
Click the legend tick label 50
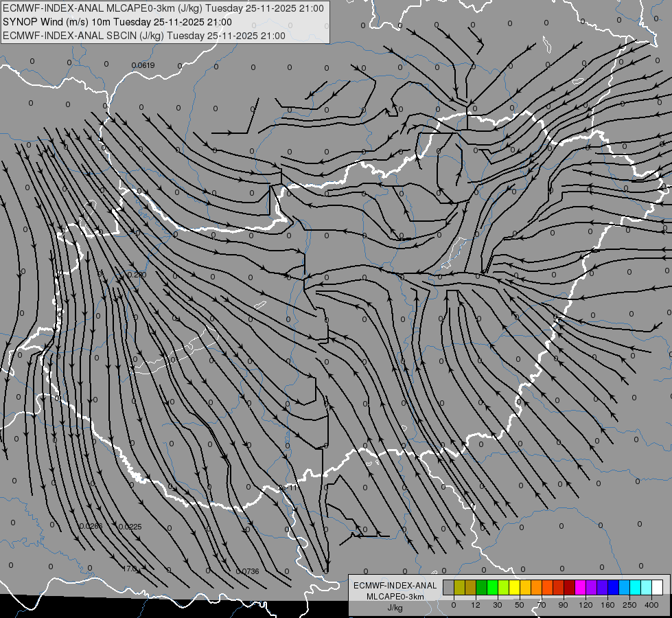coord(520,605)
